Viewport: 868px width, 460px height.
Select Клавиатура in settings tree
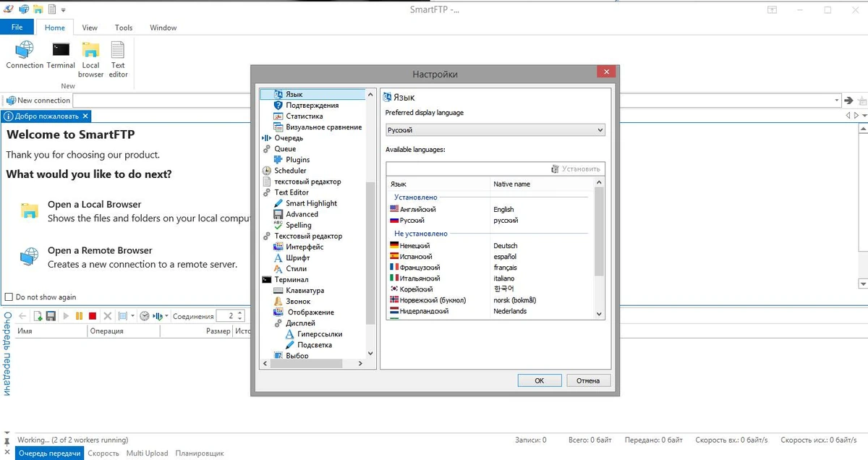(305, 290)
